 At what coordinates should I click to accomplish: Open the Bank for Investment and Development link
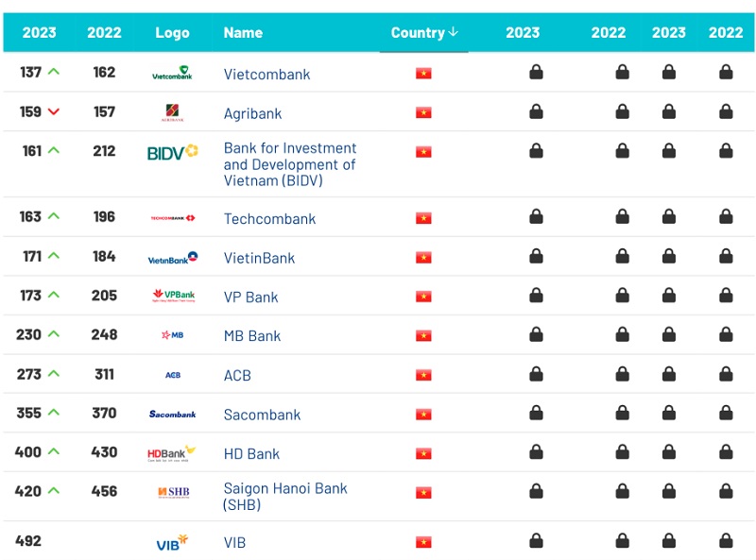coord(290,164)
